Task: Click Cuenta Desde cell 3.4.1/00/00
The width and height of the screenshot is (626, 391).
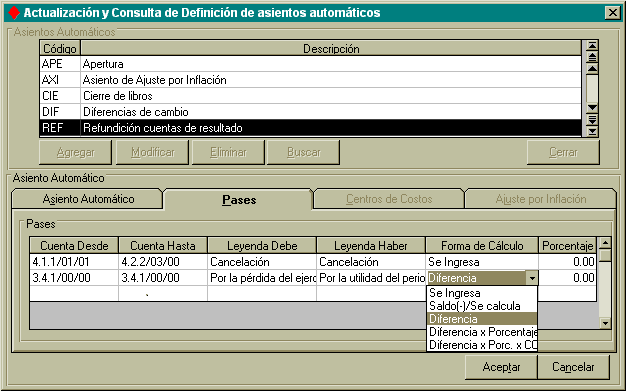Action: pyautogui.click(x=74, y=278)
